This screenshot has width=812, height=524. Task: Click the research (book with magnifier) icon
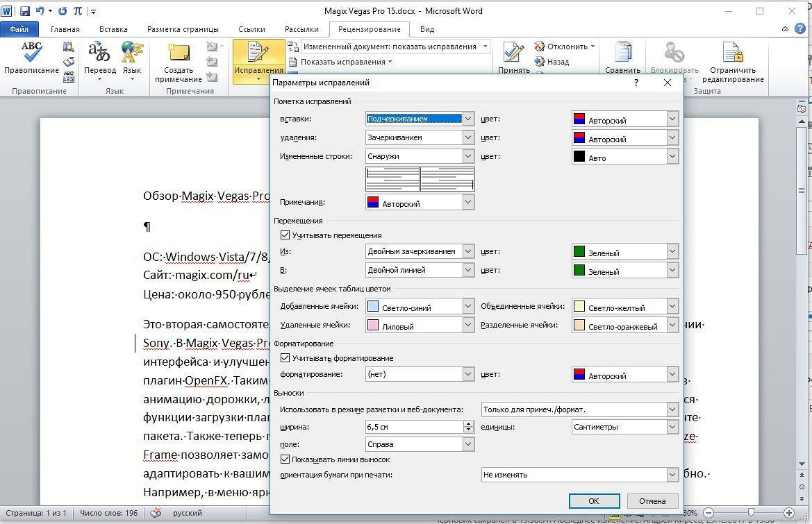pos(68,48)
